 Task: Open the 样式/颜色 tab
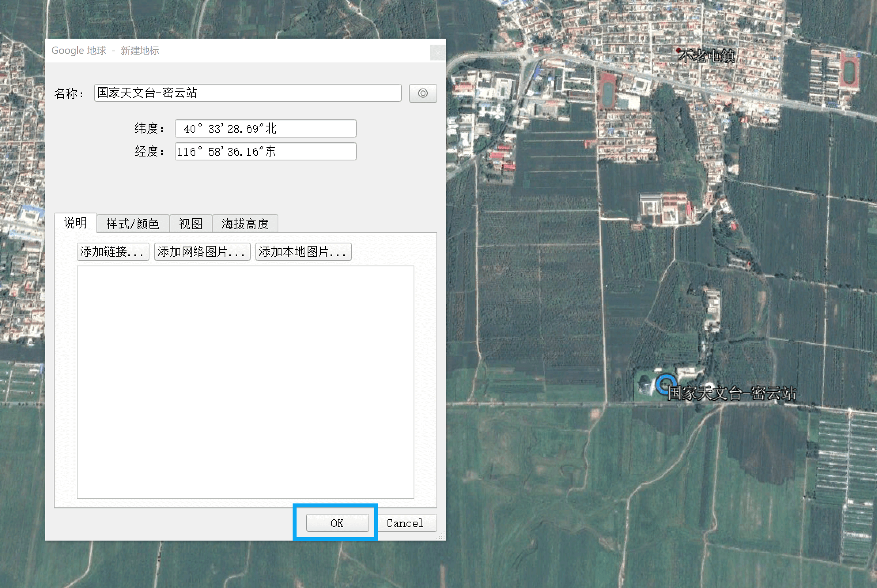click(x=133, y=224)
